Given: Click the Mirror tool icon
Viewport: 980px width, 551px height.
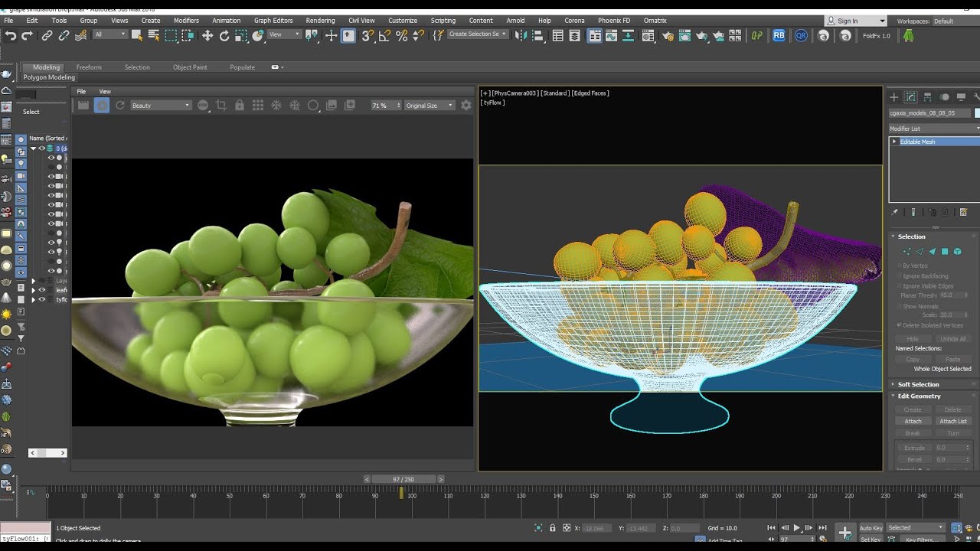Looking at the screenshot, I should tap(523, 35).
